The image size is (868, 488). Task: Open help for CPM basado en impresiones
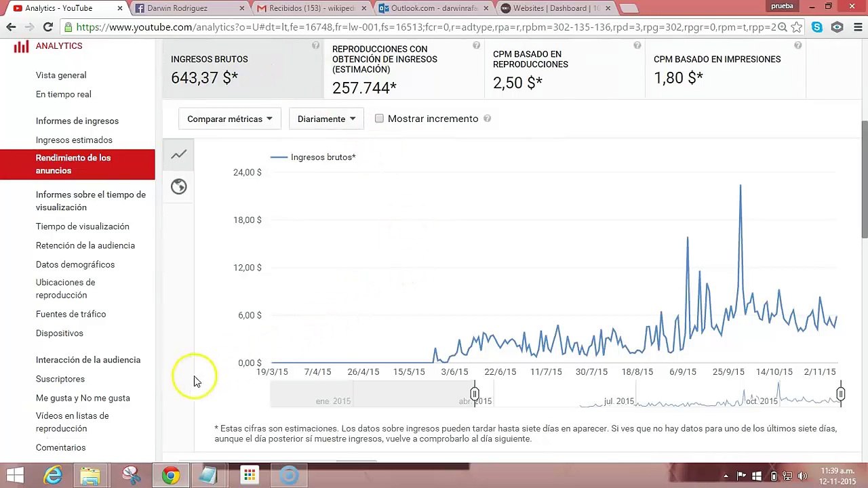797,45
